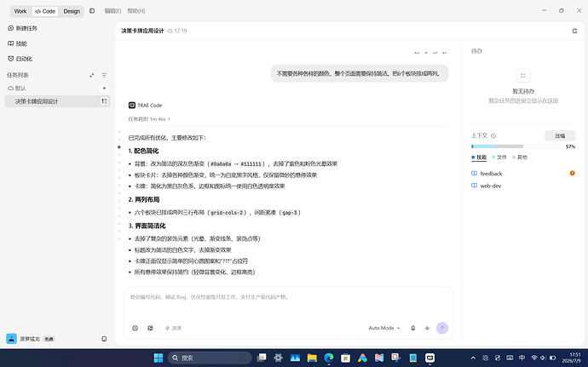Click the cloud icon beside 17:19
This screenshot has width=588, height=367.
coord(170,31)
